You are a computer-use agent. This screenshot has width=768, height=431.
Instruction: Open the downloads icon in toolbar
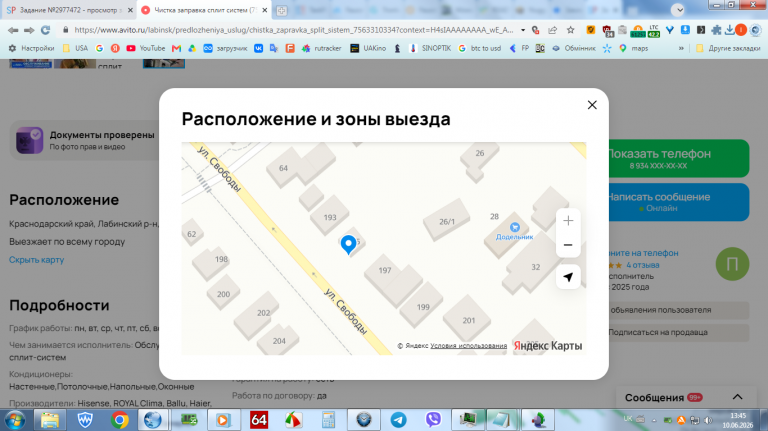pos(729,30)
